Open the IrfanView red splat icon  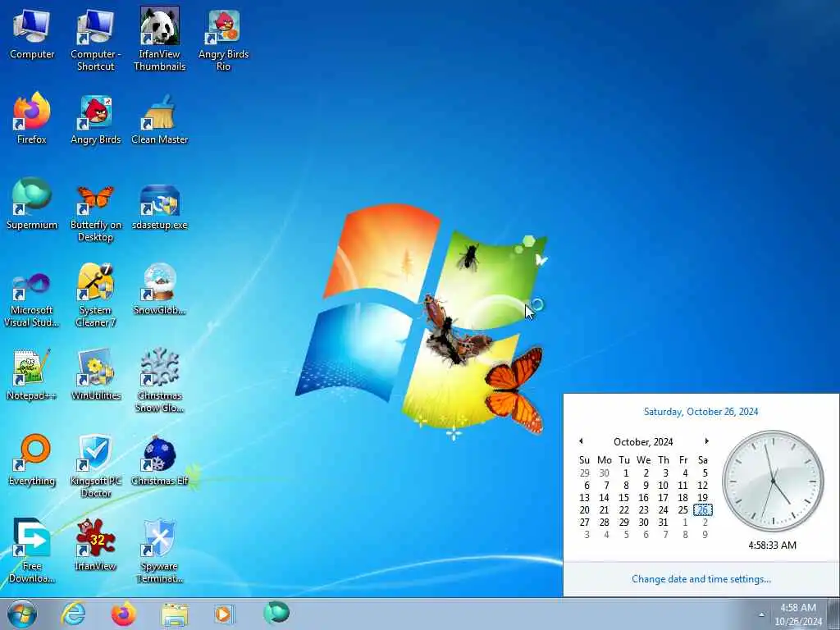click(95, 546)
